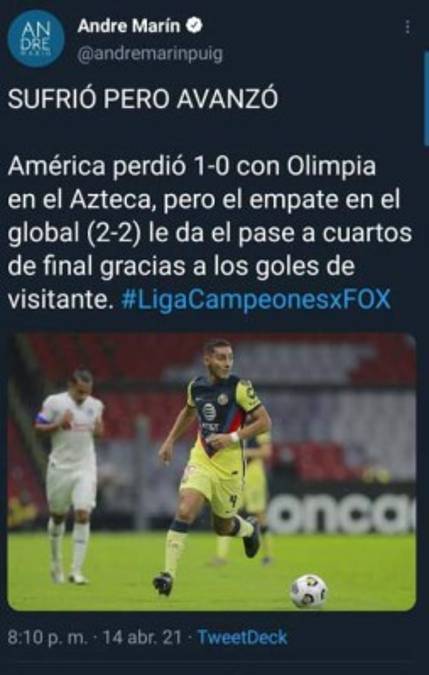
Task: Visit the @andremarinpuig handle
Action: point(150,55)
